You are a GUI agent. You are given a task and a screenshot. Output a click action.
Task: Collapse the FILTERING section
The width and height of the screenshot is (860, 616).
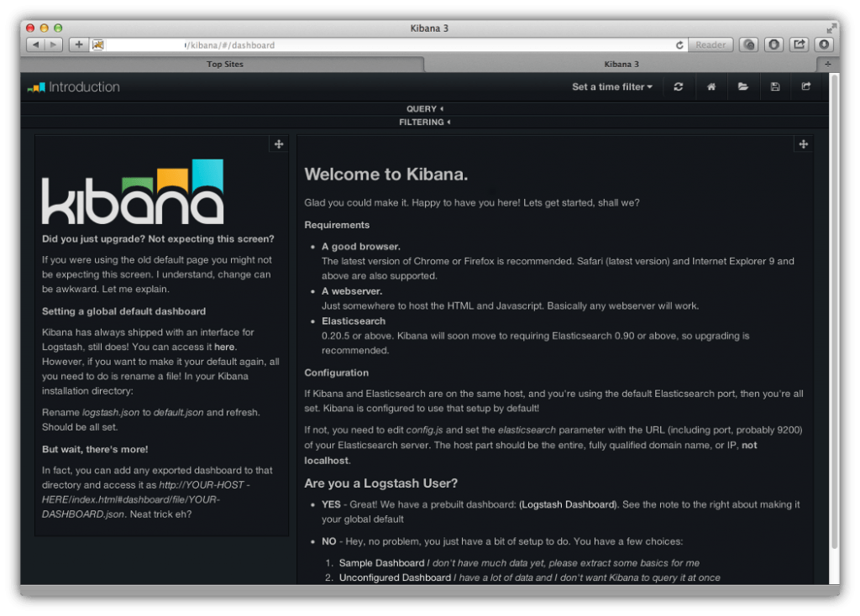point(425,122)
